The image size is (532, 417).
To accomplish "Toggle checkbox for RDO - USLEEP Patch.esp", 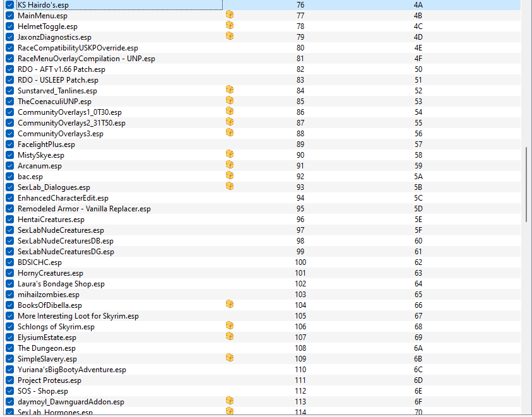I will pyautogui.click(x=10, y=80).
